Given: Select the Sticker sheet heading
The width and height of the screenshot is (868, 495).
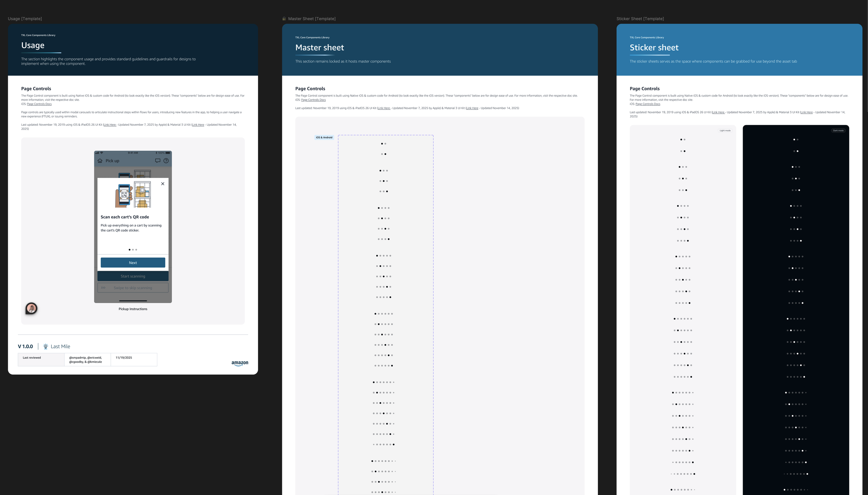Looking at the screenshot, I should coord(654,48).
